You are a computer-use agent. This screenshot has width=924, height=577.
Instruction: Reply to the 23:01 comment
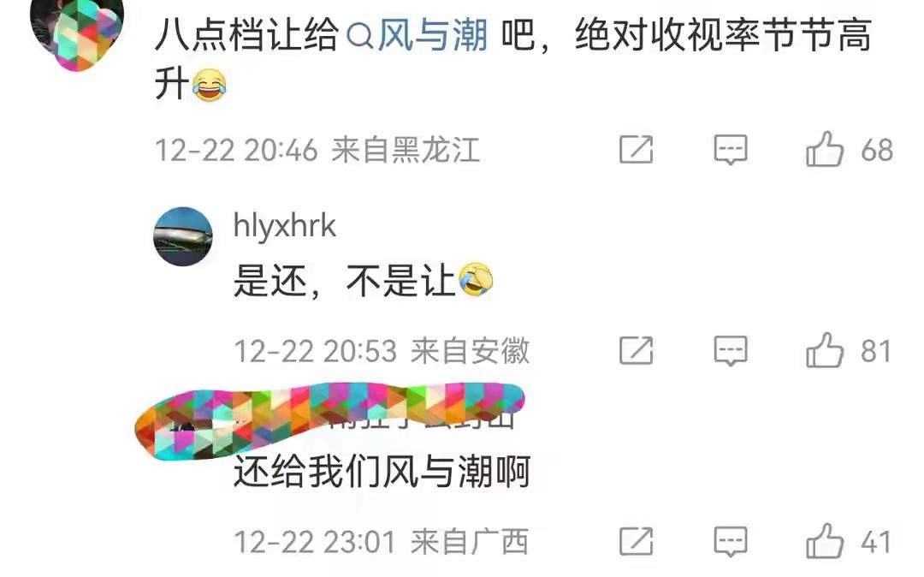731,542
